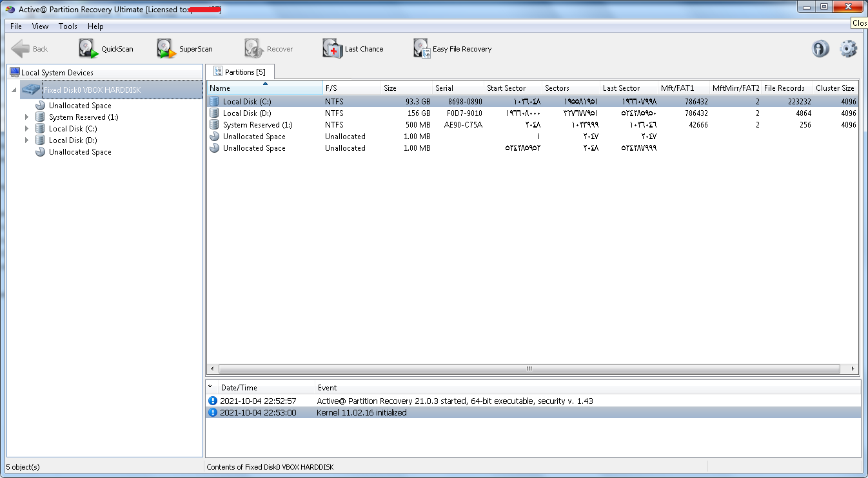Click horizontal scrollbar thumb in partitions list
The width and height of the screenshot is (868, 478).
pos(529,369)
